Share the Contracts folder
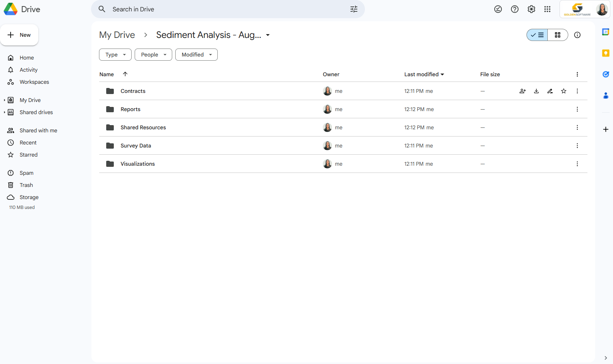The height and width of the screenshot is (364, 613). (x=522, y=91)
